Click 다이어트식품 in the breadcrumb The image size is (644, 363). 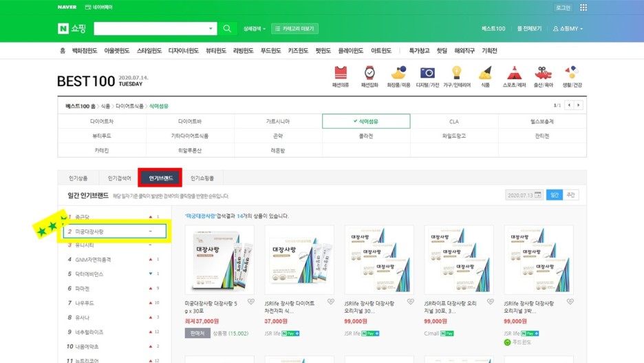[129, 106]
